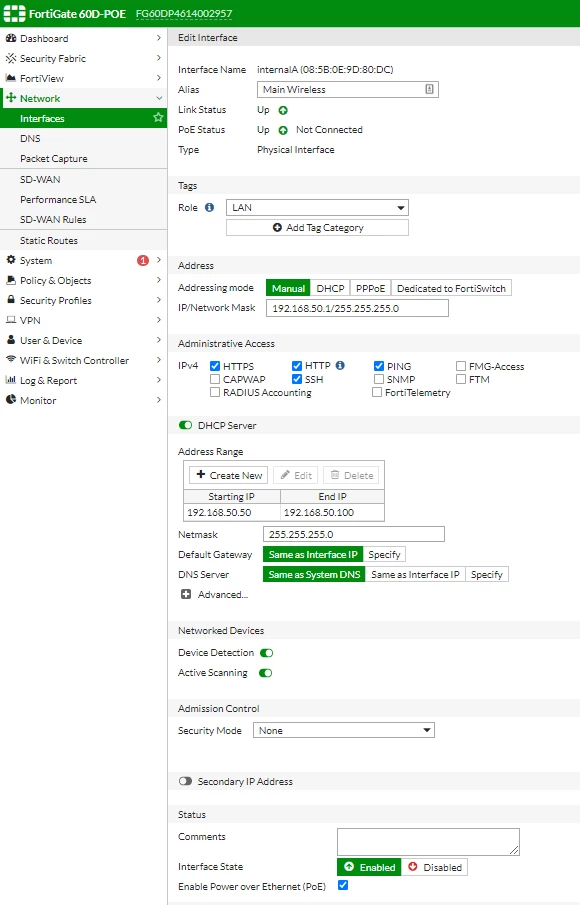Image resolution: width=580 pixels, height=905 pixels.
Task: Select DHCP addressing mode
Action: pos(330,288)
